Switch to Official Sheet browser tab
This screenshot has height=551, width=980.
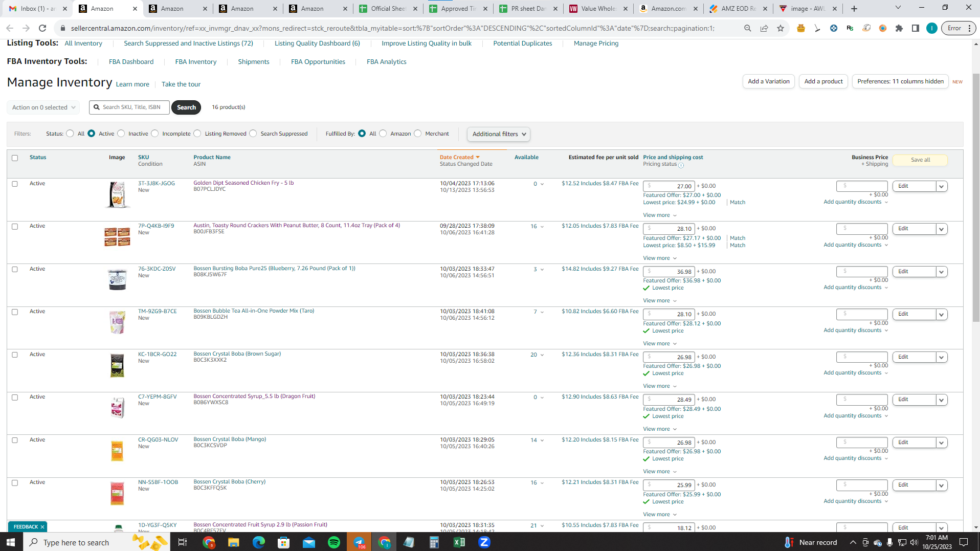tap(388, 9)
